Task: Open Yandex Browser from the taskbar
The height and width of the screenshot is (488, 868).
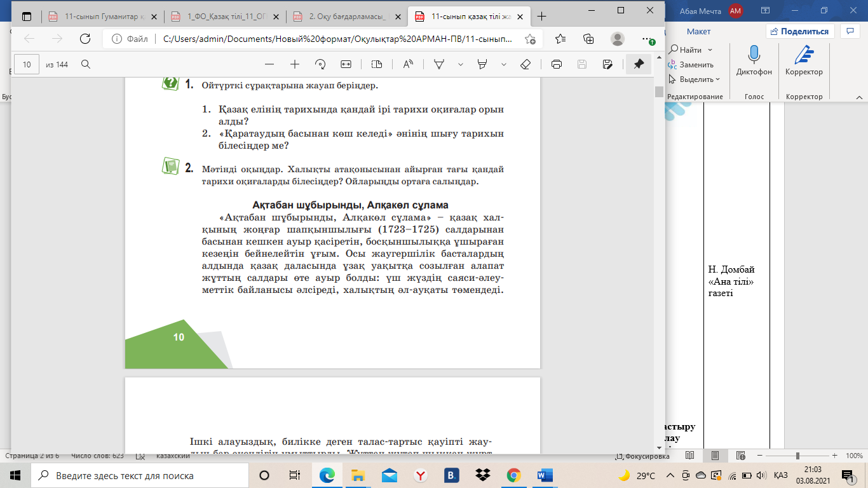Action: coord(421,475)
